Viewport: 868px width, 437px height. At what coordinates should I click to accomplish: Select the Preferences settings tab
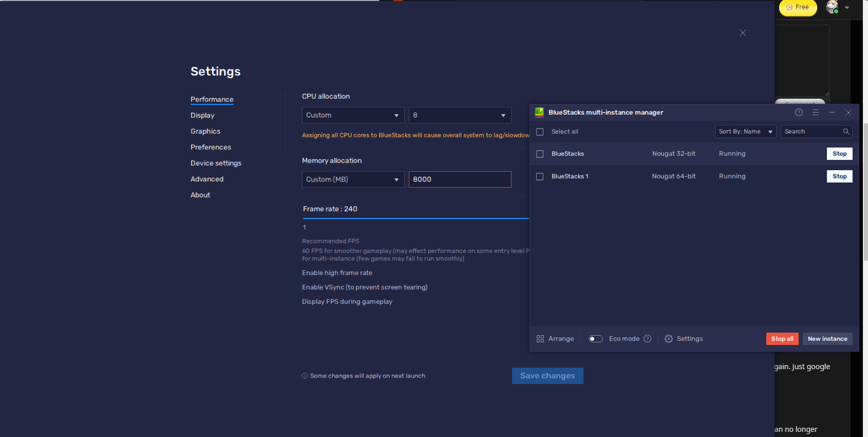211,147
